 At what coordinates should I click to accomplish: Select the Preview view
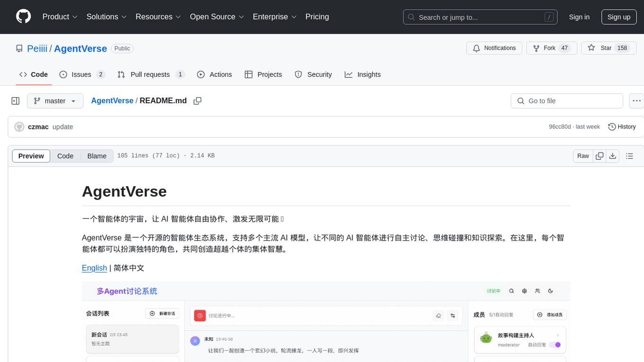coord(31,156)
